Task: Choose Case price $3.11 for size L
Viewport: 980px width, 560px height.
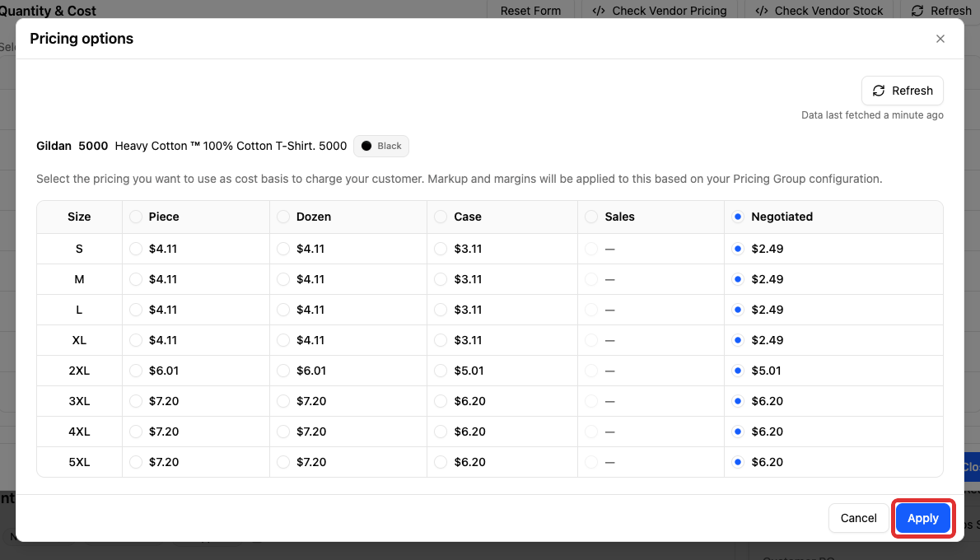Action: 441,310
